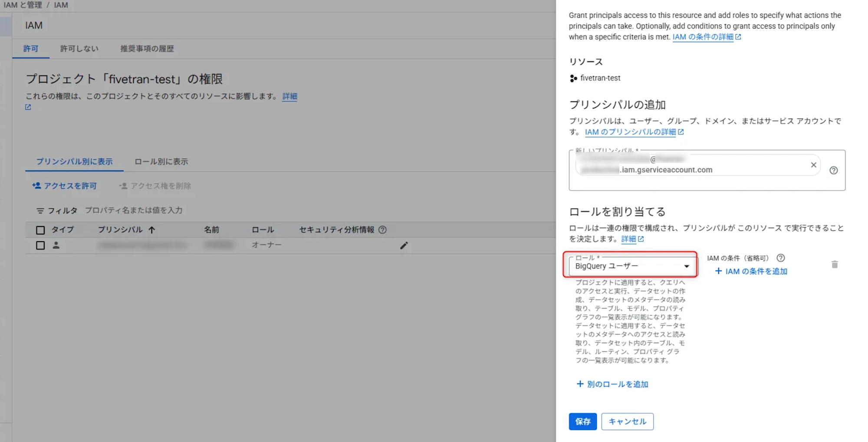
Task: Select the プリンシパル別に表示 tab
Action: tap(74, 161)
